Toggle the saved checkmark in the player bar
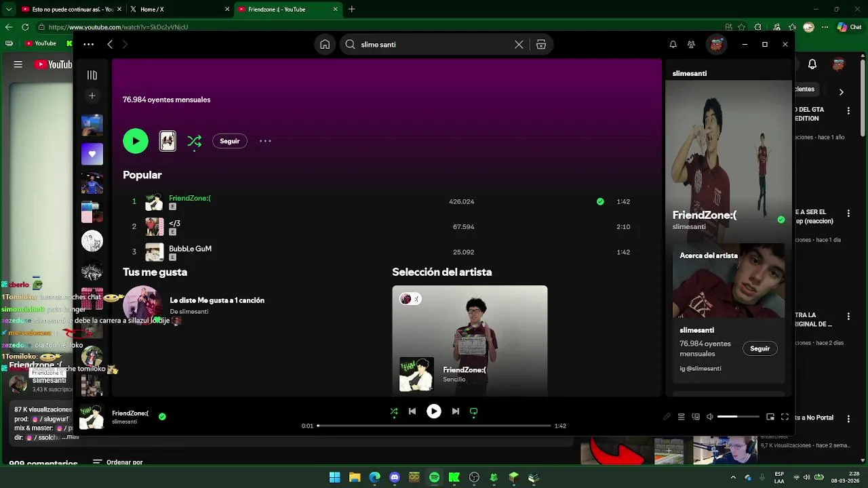 162,417
